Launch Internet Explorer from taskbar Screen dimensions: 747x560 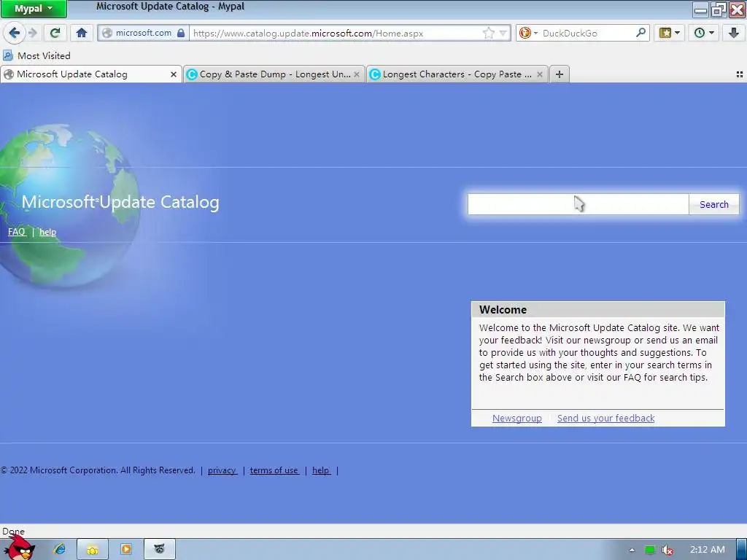click(60, 550)
